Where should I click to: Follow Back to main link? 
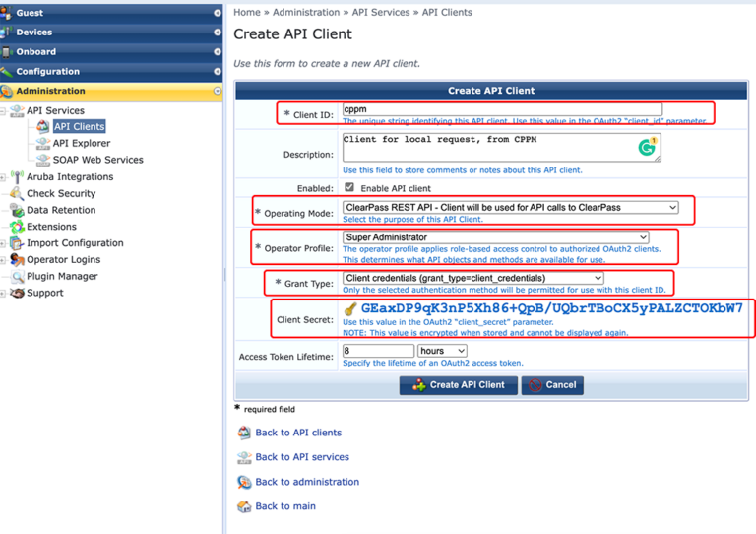point(285,506)
